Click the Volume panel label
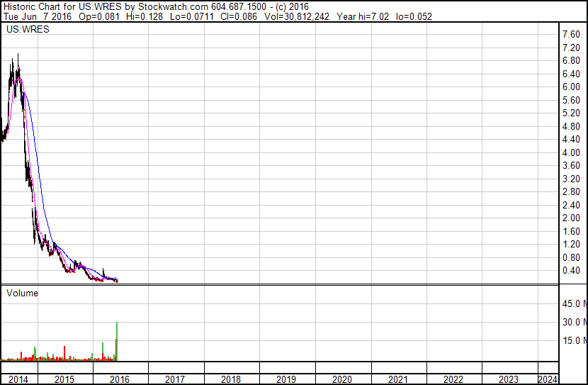 pyautogui.click(x=22, y=294)
